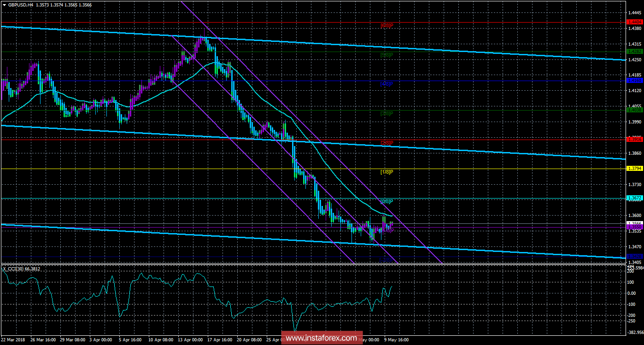Image resolution: width=644 pixels, height=345 pixels.
Task: Select the [6/8]P Murray level label
Action: [386, 26]
